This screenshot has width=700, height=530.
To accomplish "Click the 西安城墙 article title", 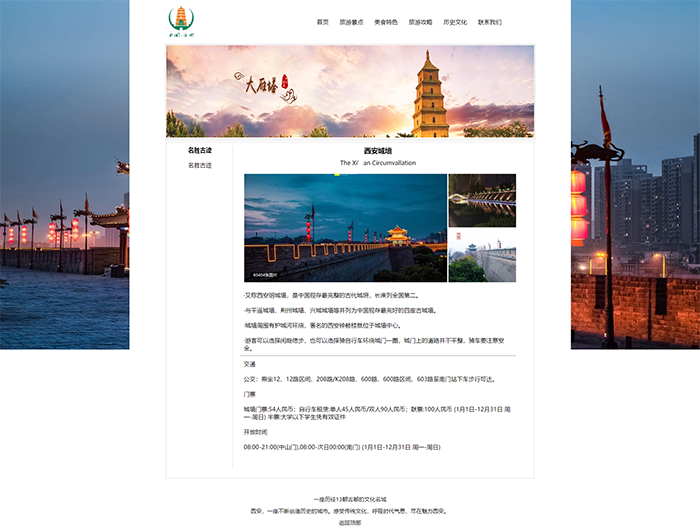I will [x=378, y=151].
